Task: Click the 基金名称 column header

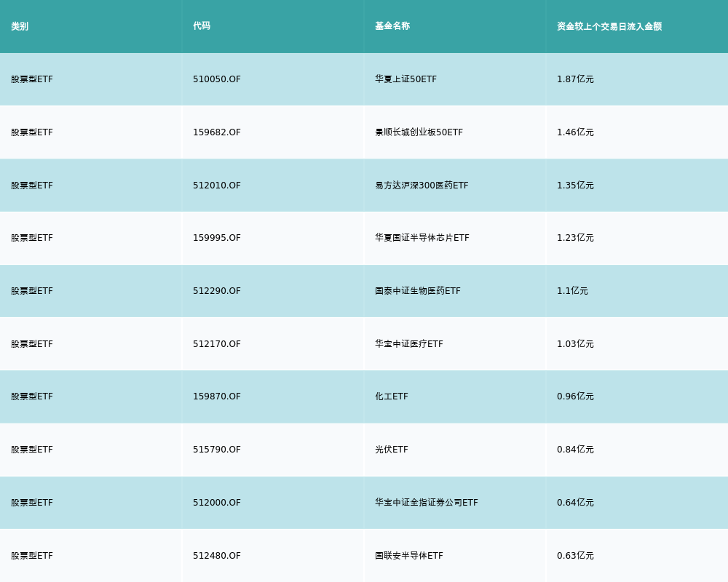Action: 392,26
